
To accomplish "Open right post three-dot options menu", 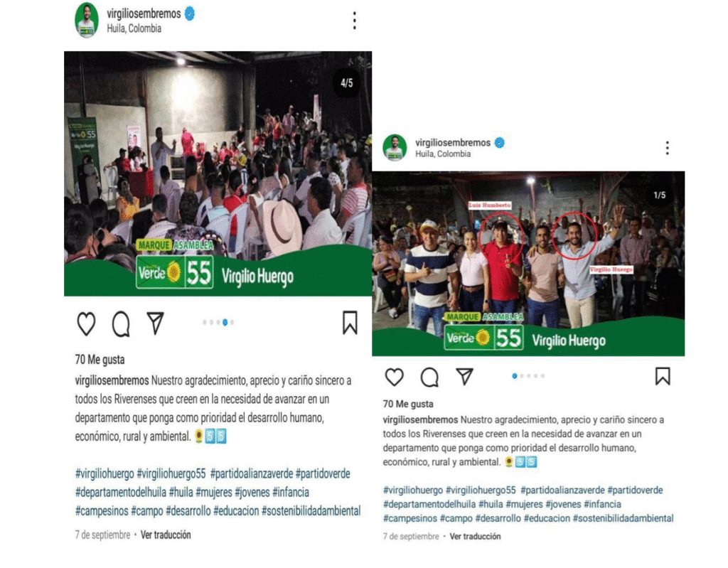I will point(667,148).
